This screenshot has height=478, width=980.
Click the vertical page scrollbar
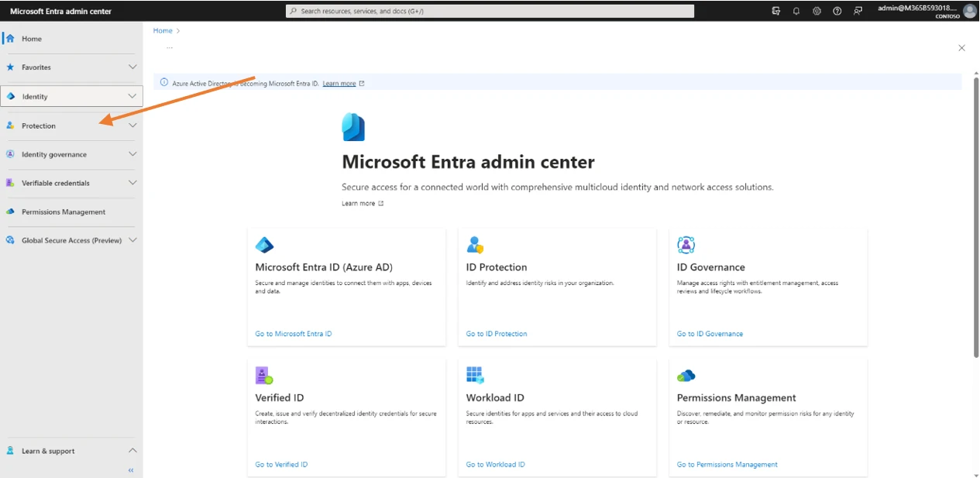pos(975,217)
